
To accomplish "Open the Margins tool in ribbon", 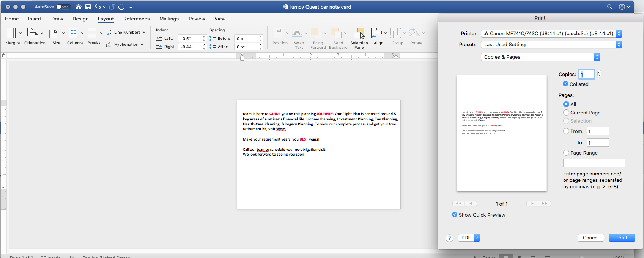I will coord(11,33).
